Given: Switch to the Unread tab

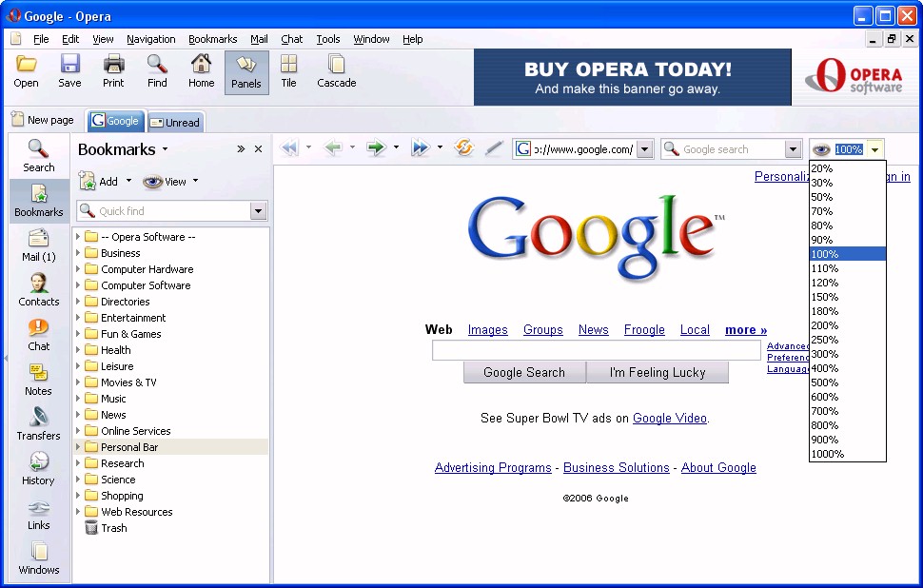Looking at the screenshot, I should click(175, 123).
